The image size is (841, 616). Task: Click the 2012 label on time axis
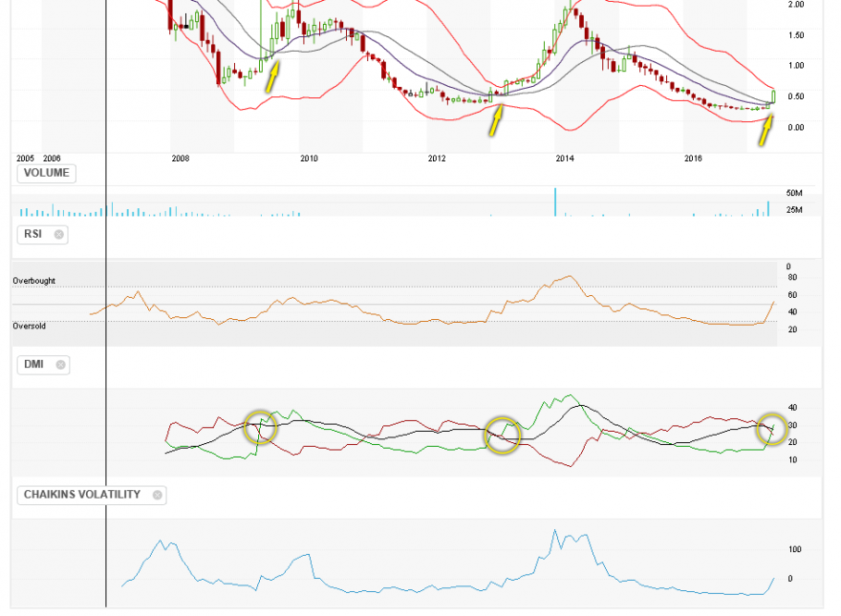(437, 159)
